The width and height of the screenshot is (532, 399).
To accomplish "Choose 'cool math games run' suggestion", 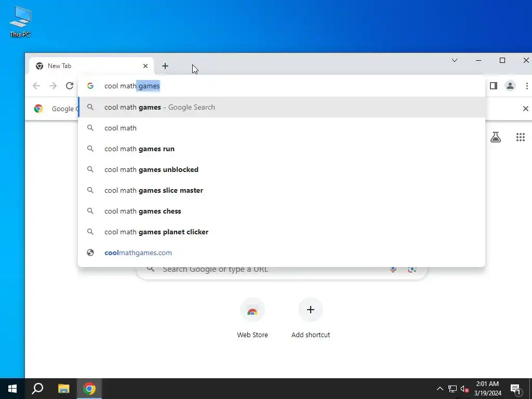I will click(x=282, y=149).
